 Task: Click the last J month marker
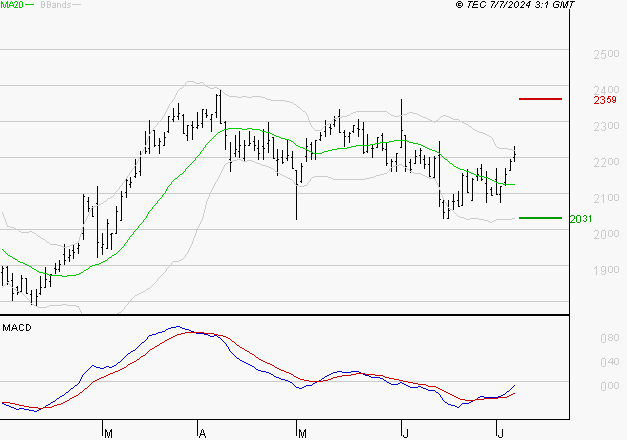click(500, 434)
